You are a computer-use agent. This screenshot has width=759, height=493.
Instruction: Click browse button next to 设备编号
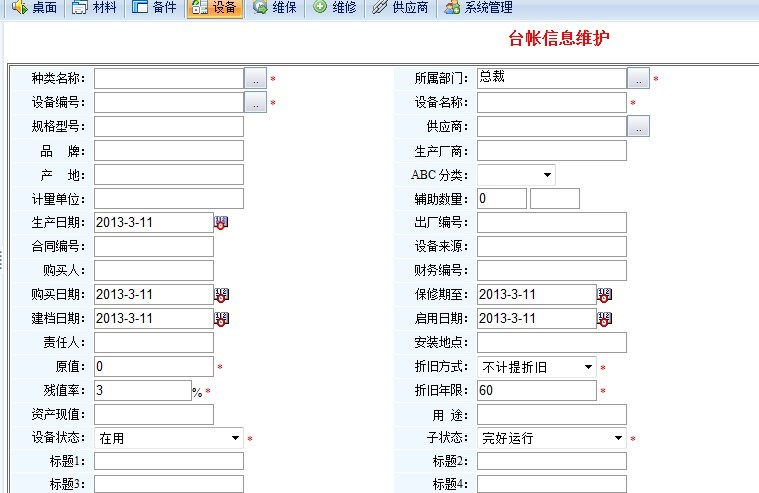point(256,102)
